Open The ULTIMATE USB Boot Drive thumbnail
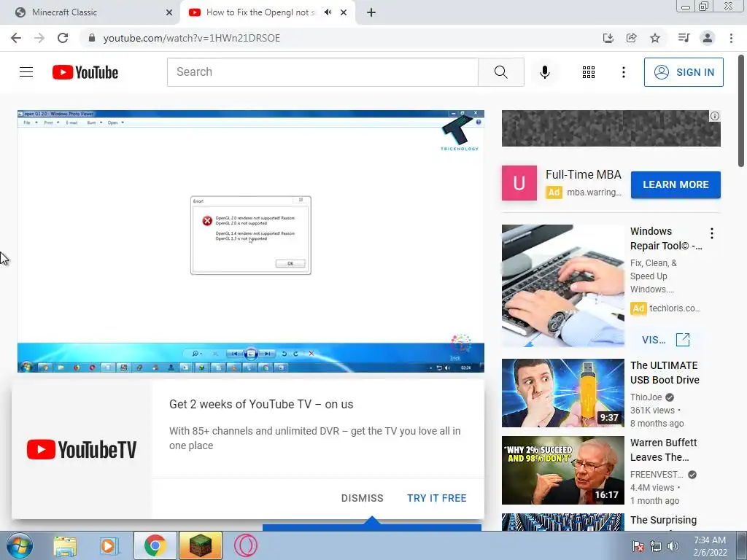 [x=562, y=393]
